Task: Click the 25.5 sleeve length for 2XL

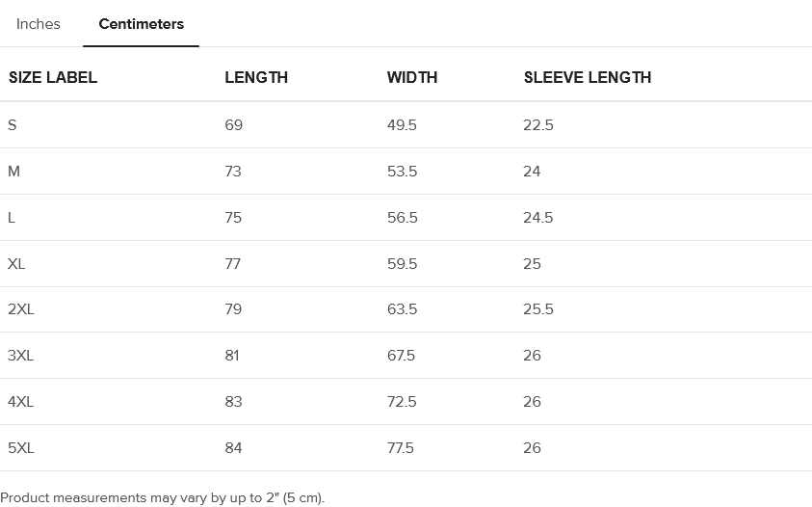Action: [537, 309]
